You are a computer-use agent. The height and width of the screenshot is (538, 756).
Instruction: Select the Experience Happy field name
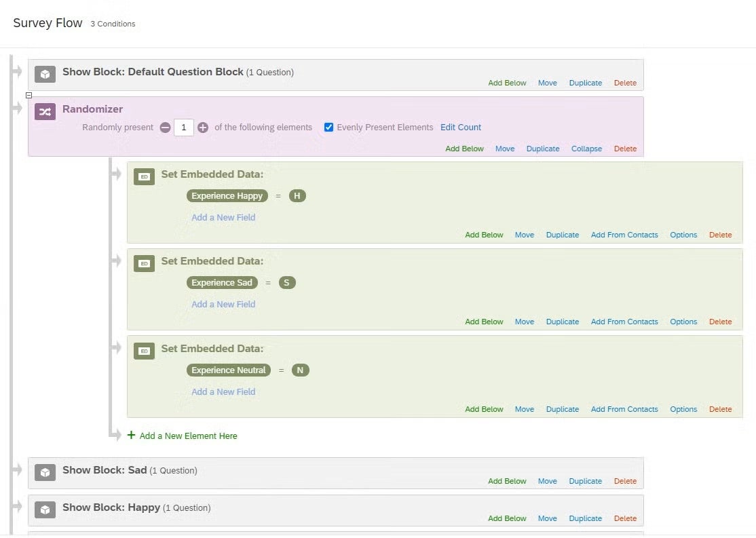point(227,195)
